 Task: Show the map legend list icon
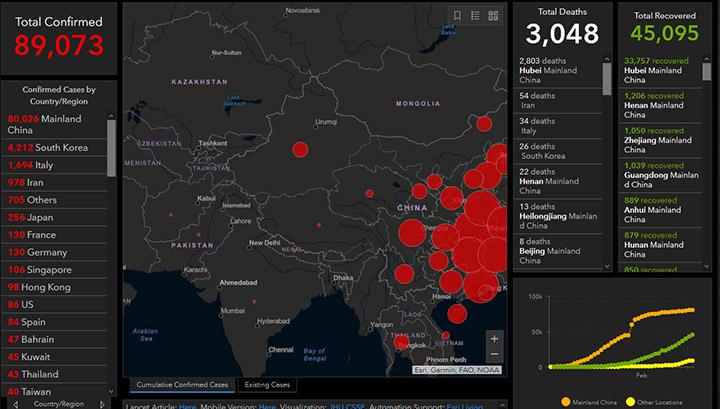pyautogui.click(x=475, y=16)
